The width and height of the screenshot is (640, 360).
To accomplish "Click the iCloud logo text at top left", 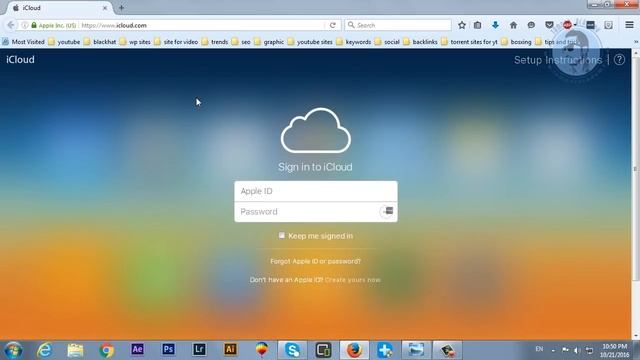I will point(20,60).
